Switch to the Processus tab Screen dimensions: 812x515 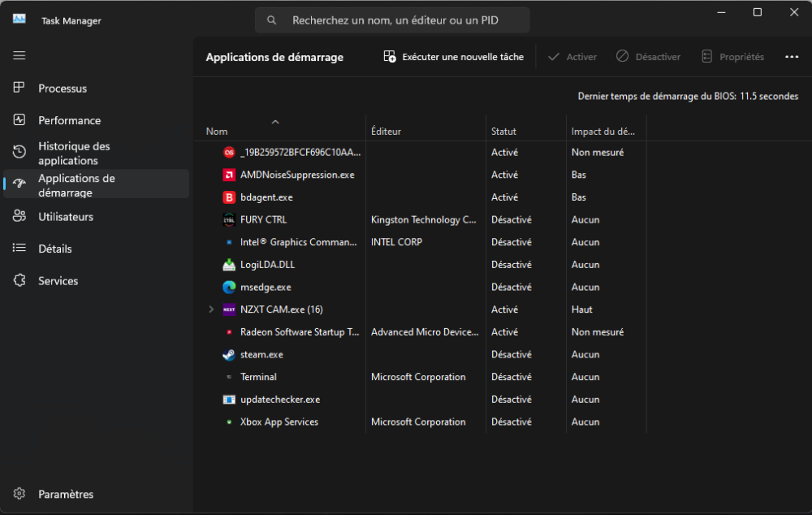63,89
